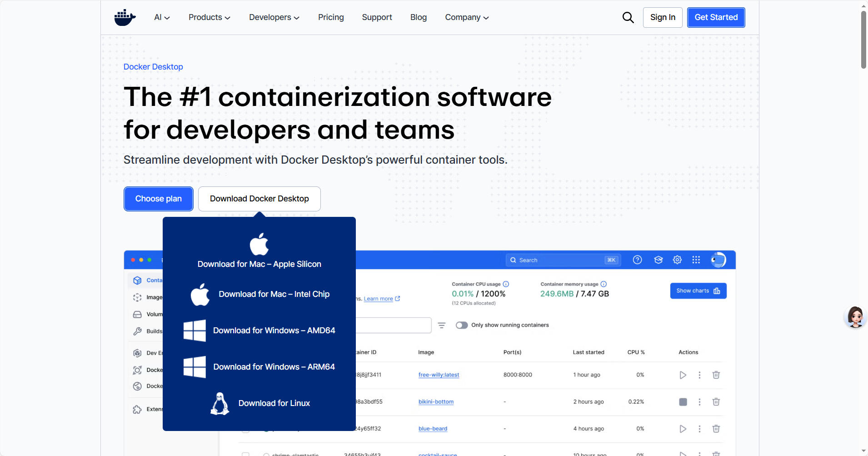Viewport: 868px width, 456px height.
Task: Delete the free-willy:latest container
Action: point(716,375)
